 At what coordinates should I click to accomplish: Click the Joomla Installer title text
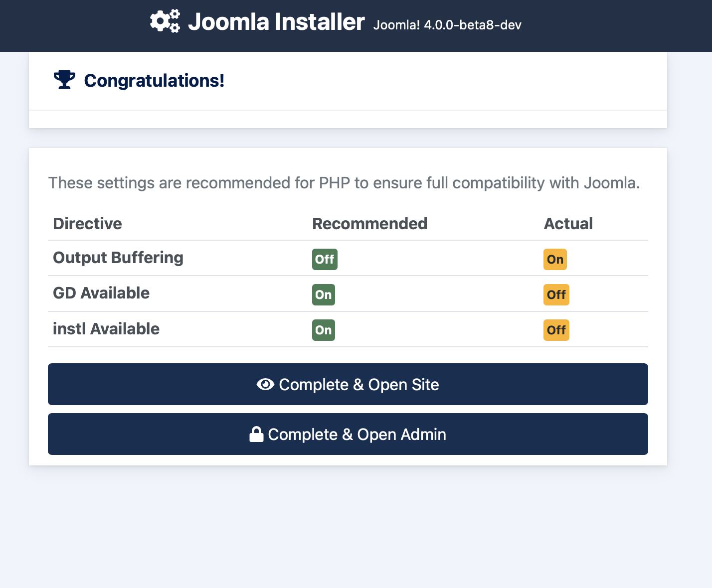point(276,22)
